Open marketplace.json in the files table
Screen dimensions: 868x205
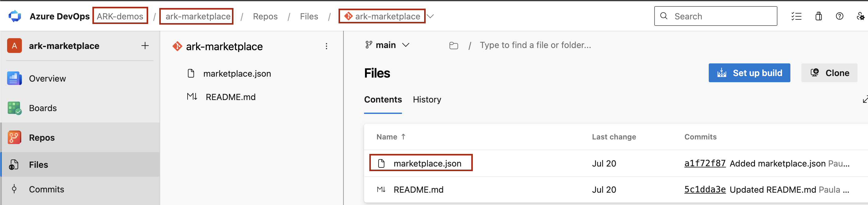coord(427,163)
